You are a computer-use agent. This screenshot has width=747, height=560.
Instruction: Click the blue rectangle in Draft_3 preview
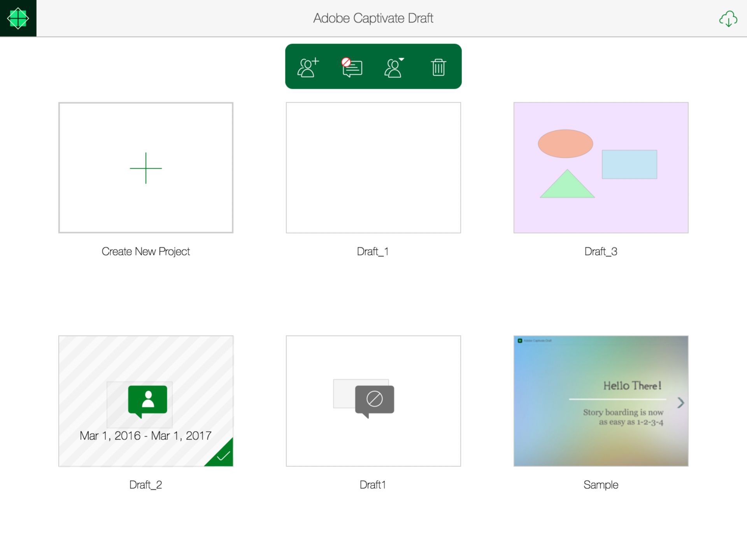(x=630, y=164)
